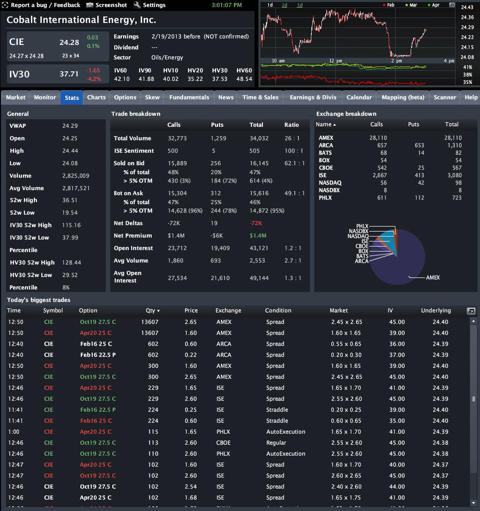Screen dimensions: 480x511
Task: Click the bug report icon
Action: click(5, 5)
